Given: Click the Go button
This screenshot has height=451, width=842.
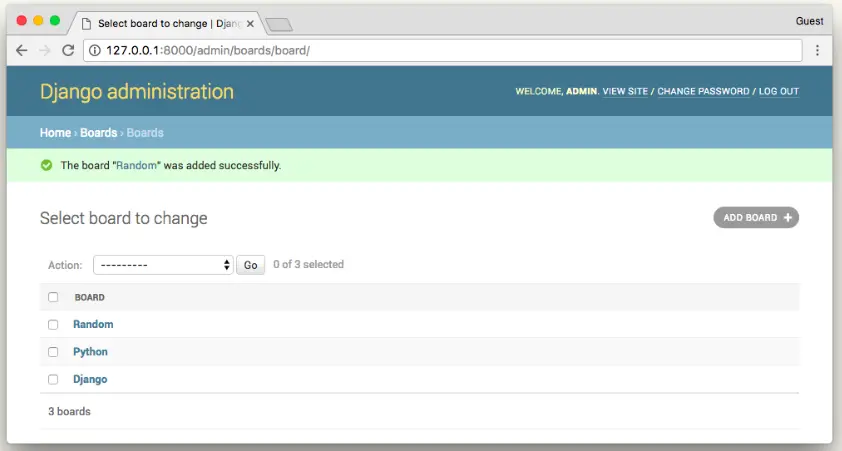Looking at the screenshot, I should coord(251,265).
